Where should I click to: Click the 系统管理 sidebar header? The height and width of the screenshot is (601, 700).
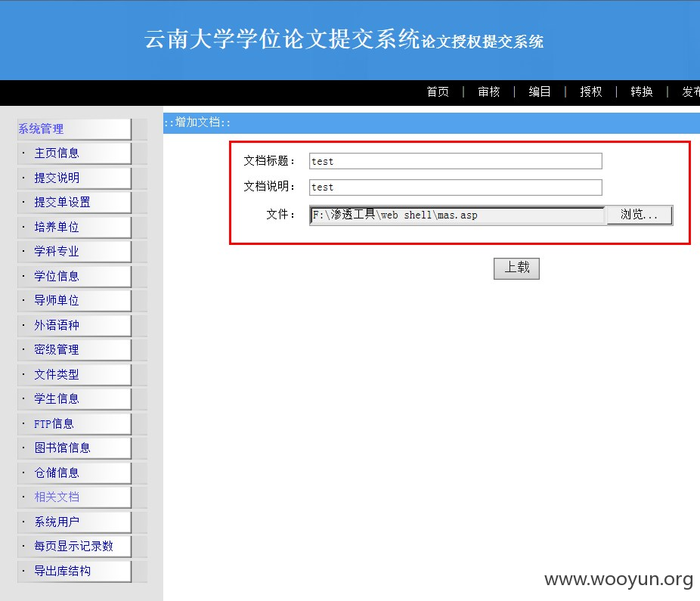point(41,129)
